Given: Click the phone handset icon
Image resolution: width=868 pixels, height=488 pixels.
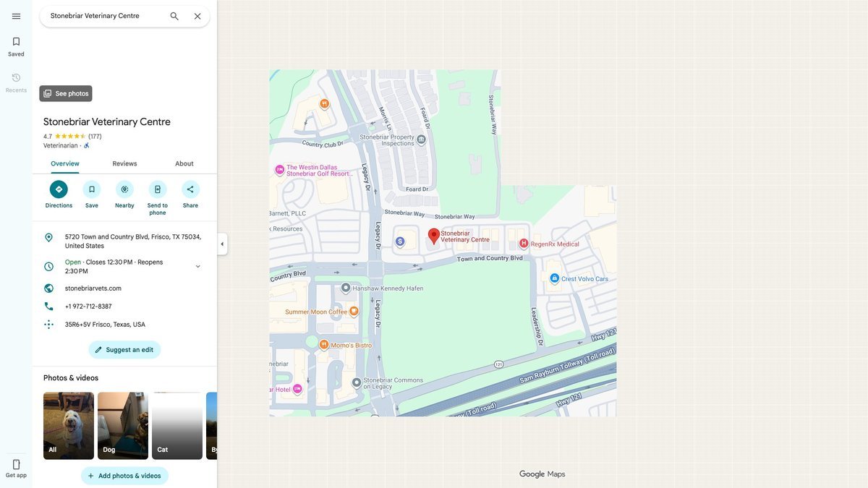Looking at the screenshot, I should coord(48,307).
